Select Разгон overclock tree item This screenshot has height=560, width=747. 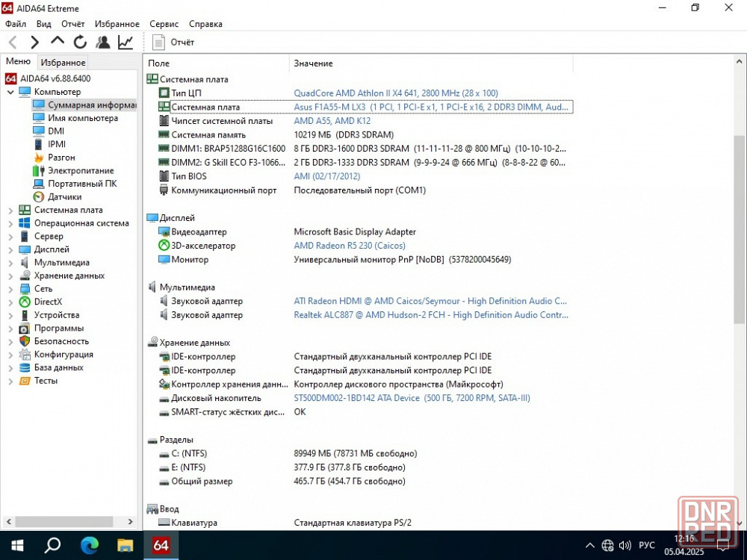point(61,157)
